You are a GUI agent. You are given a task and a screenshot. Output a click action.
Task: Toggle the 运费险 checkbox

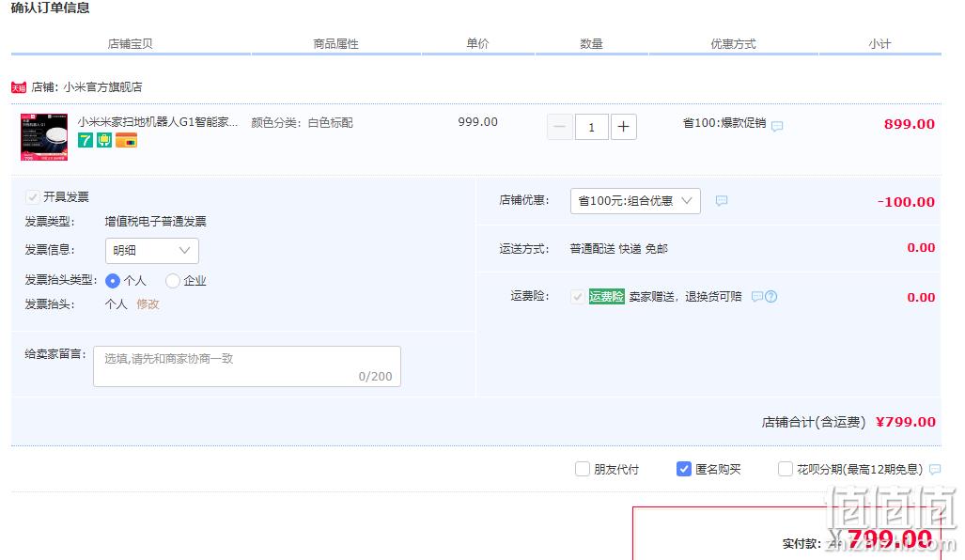(577, 297)
